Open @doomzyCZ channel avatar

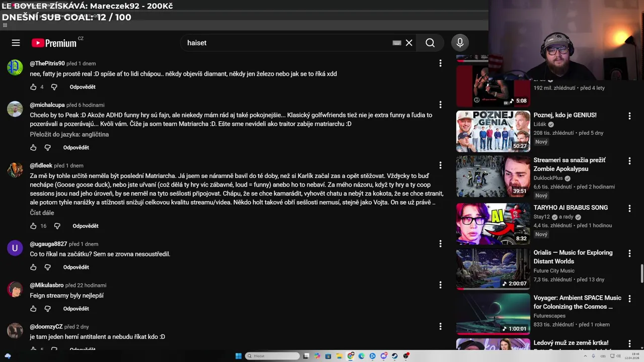coord(15,330)
